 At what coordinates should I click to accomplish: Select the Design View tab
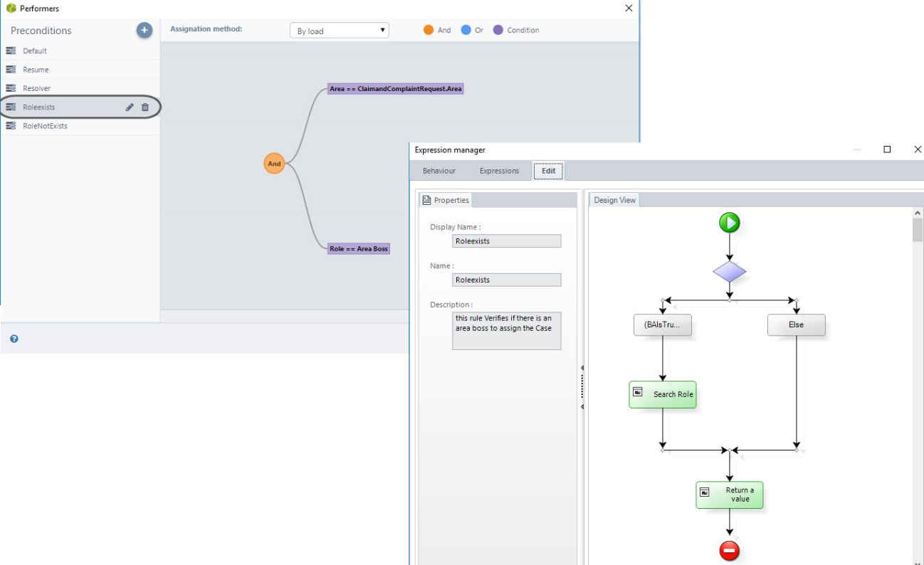(x=615, y=200)
